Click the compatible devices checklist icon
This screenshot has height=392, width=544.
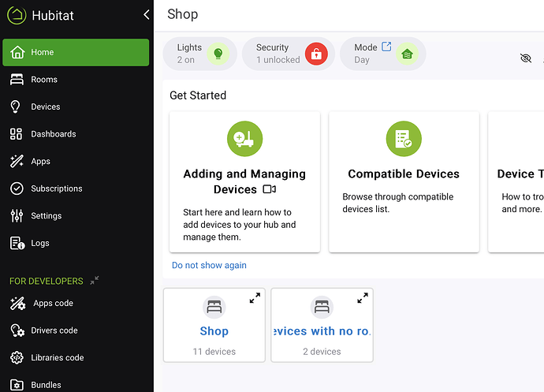point(404,139)
